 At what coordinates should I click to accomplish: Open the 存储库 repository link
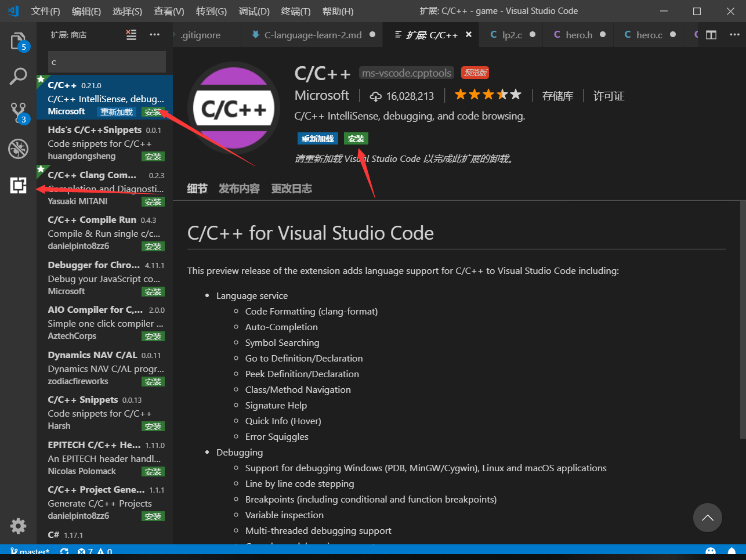click(557, 96)
